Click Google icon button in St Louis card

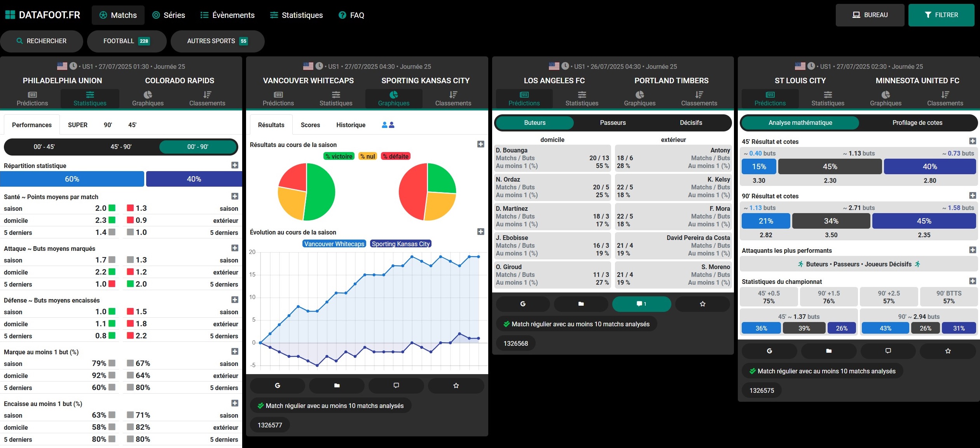[x=769, y=351]
